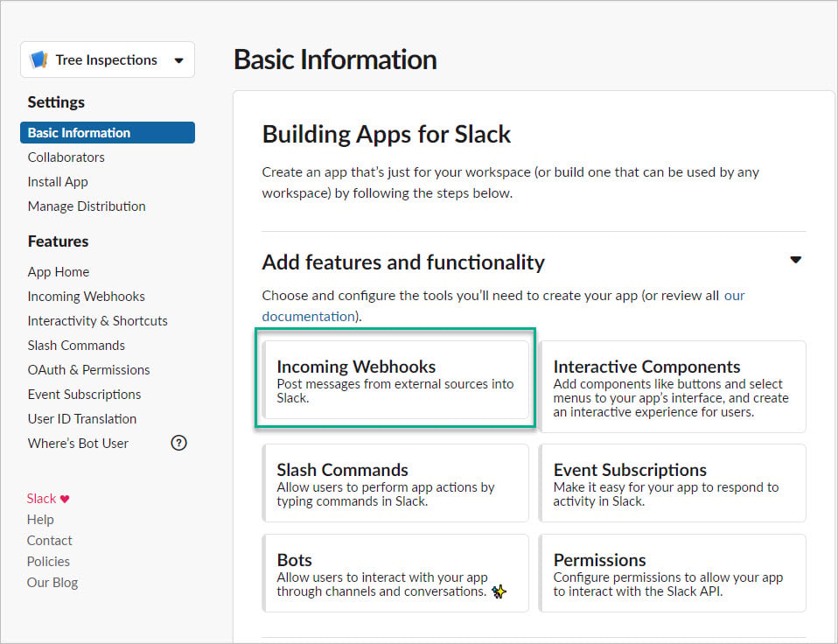This screenshot has width=838, height=644.
Task: Select the Interactive Components feature card
Action: [673, 387]
